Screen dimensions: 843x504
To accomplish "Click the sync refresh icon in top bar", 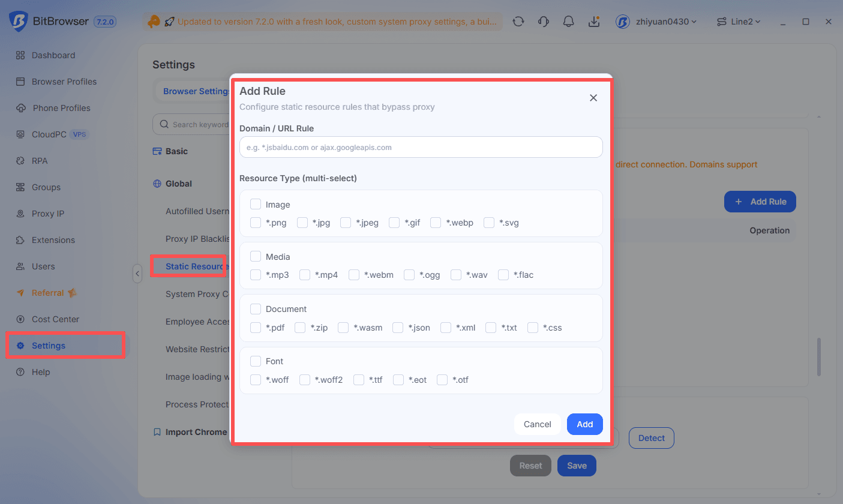I will coord(518,22).
